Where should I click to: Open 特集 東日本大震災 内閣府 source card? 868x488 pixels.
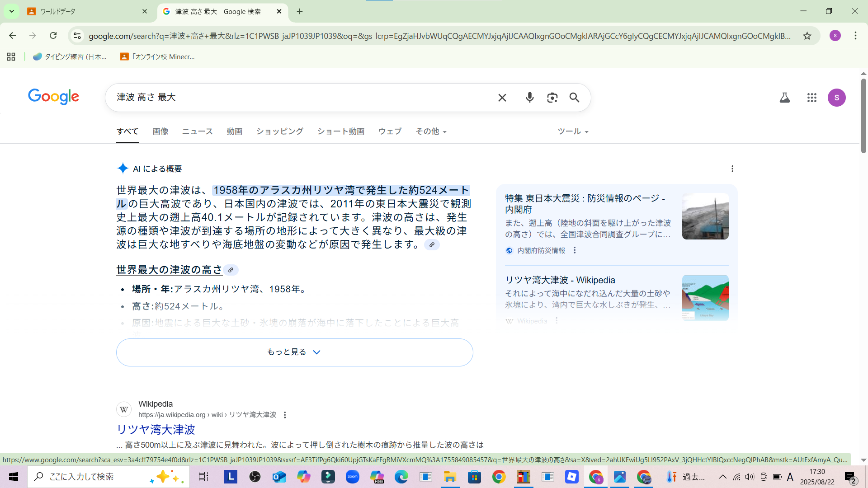pyautogui.click(x=617, y=224)
